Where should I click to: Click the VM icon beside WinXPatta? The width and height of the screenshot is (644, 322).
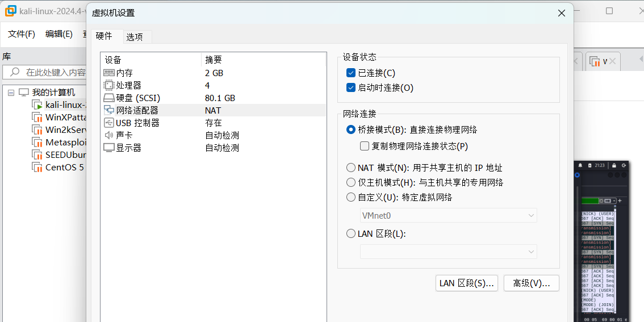(x=37, y=117)
